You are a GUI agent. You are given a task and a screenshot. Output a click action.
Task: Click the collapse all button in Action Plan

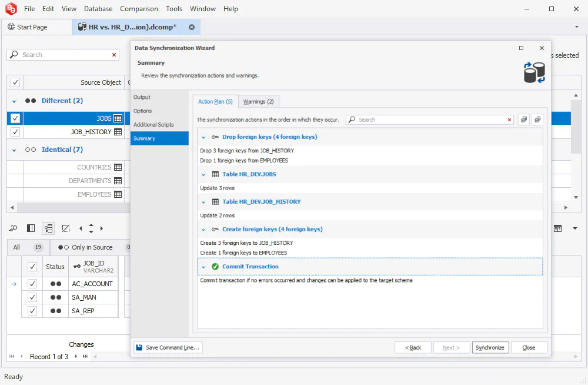537,120
